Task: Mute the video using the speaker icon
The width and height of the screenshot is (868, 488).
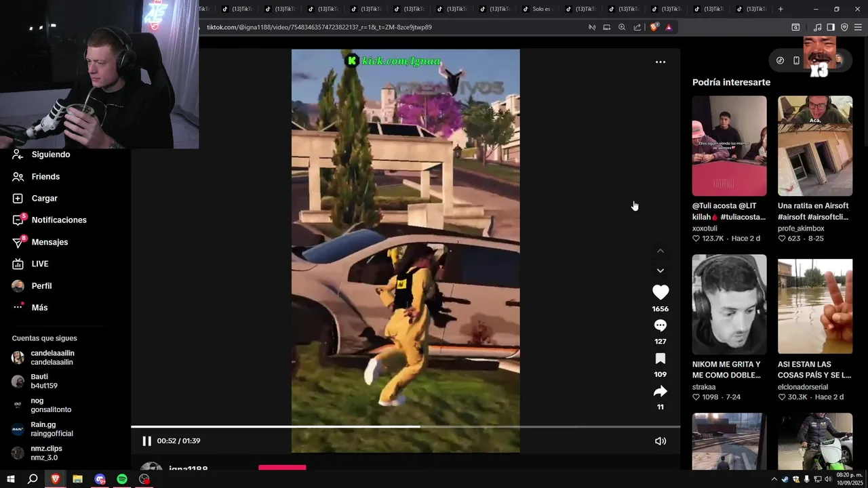Action: [660, 441]
